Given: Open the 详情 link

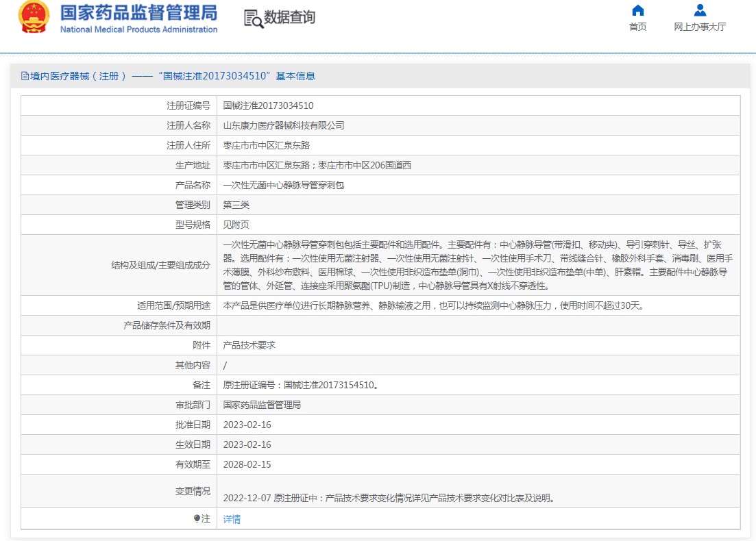Looking at the screenshot, I should click(x=232, y=519).
